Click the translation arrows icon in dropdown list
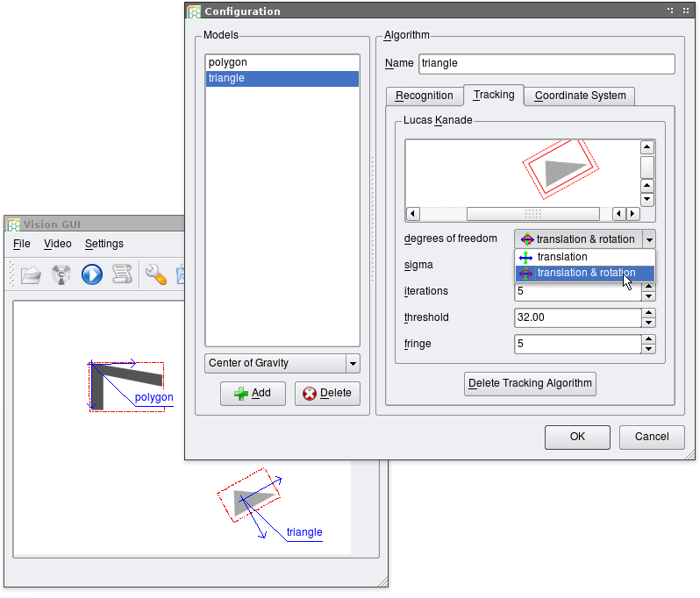Viewport: 700px width, 598px height. [x=526, y=257]
